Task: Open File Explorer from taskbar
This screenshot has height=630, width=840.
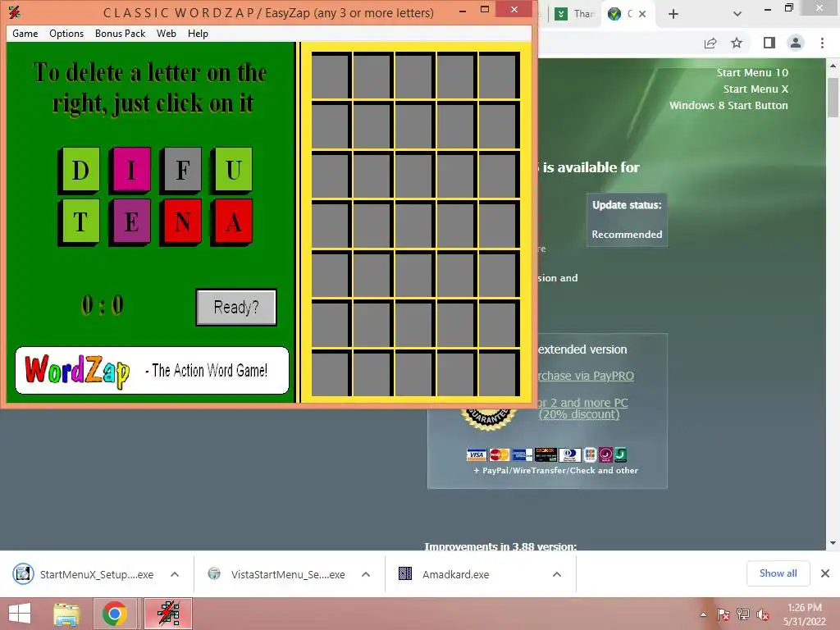Action: pos(66,614)
